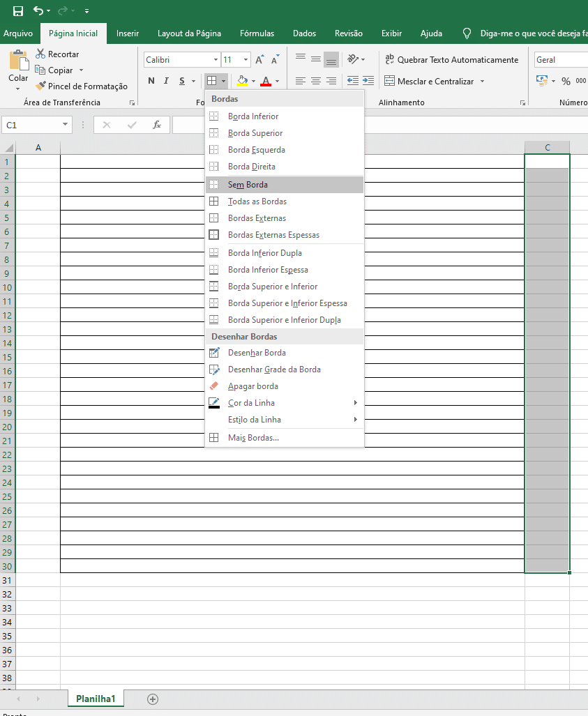Viewport: 588px width, 716px height.
Task: Click Quebrar Texto Automaticamente button
Action: coord(451,59)
